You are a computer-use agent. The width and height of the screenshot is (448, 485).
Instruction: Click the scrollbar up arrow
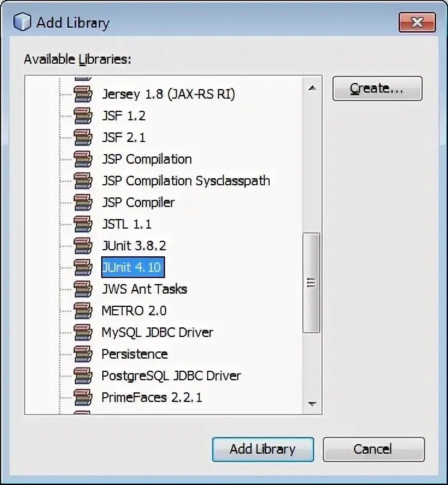[312, 88]
